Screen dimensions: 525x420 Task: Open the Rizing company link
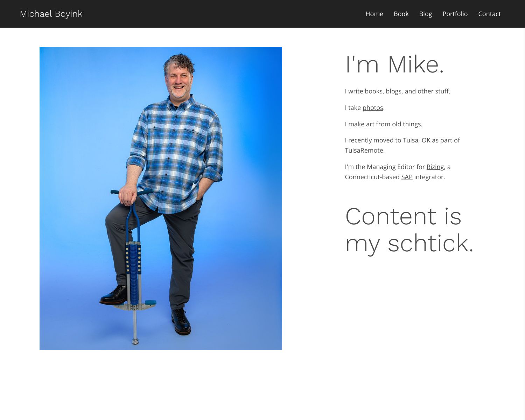pos(435,167)
